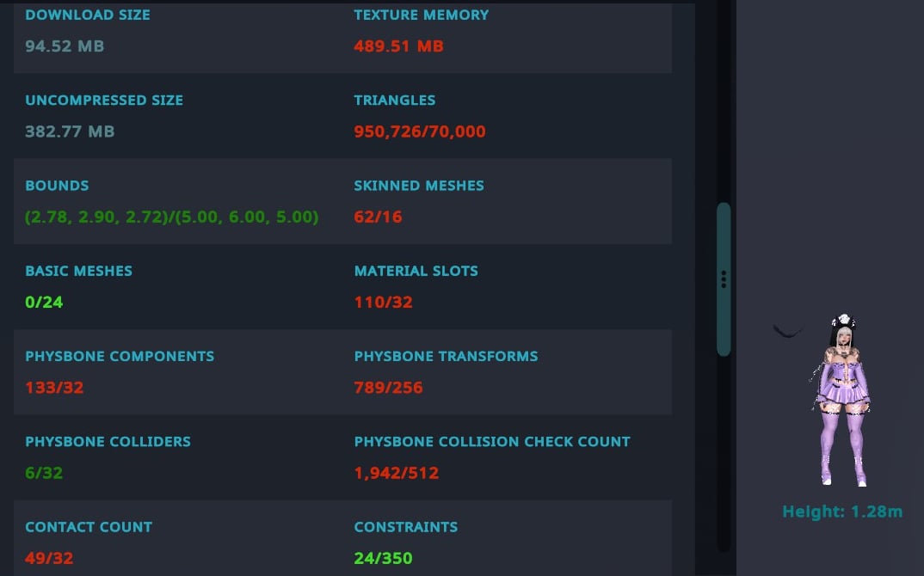Click the 6/32 physbone colliders value

pyautogui.click(x=44, y=473)
